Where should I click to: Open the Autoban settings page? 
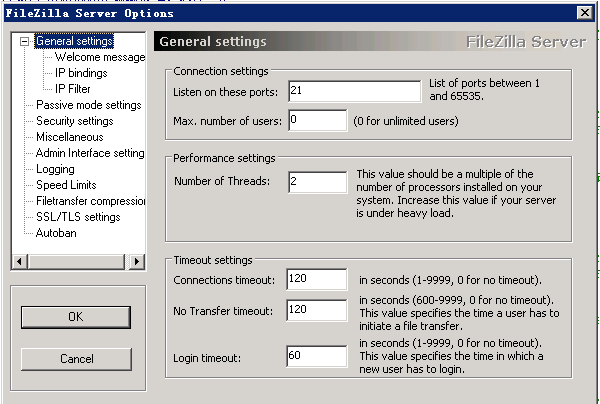pos(56,233)
